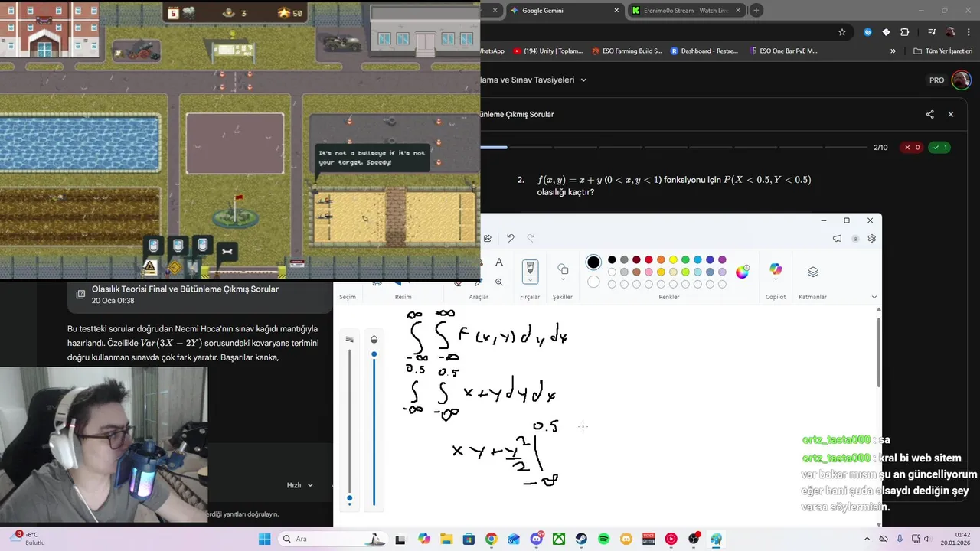The width and height of the screenshot is (980, 551).
Task: Click the Undo arrow in Paint
Action: [x=510, y=239]
